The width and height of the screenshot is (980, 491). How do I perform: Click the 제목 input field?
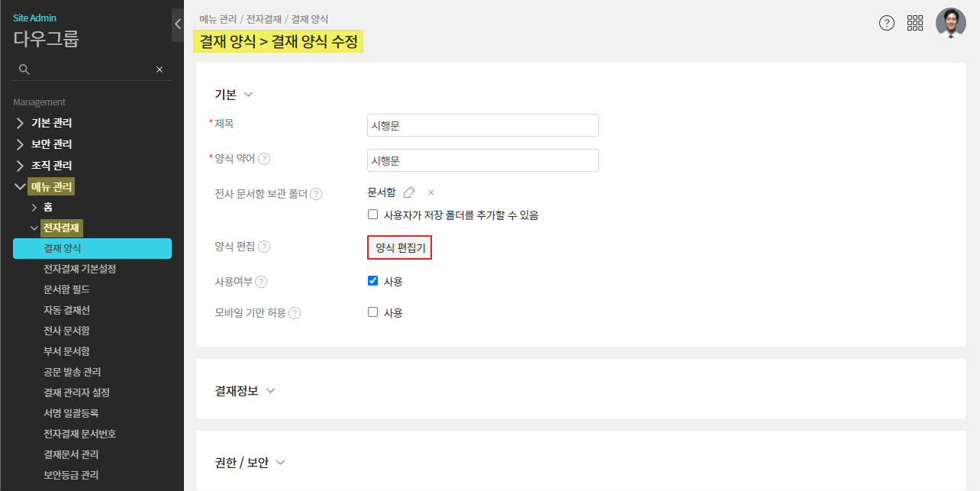pos(482,125)
